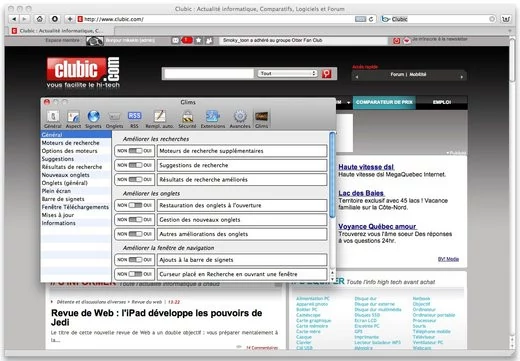
Task: Open the EMPLOI tab
Action: [442, 102]
